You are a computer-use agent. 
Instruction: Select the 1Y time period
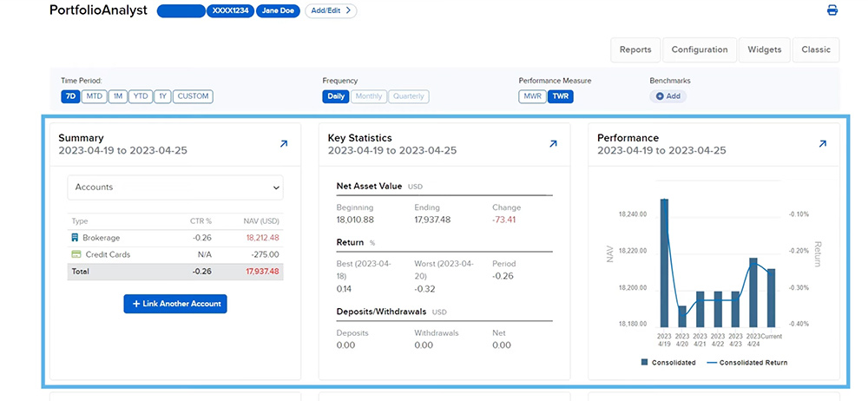(162, 96)
